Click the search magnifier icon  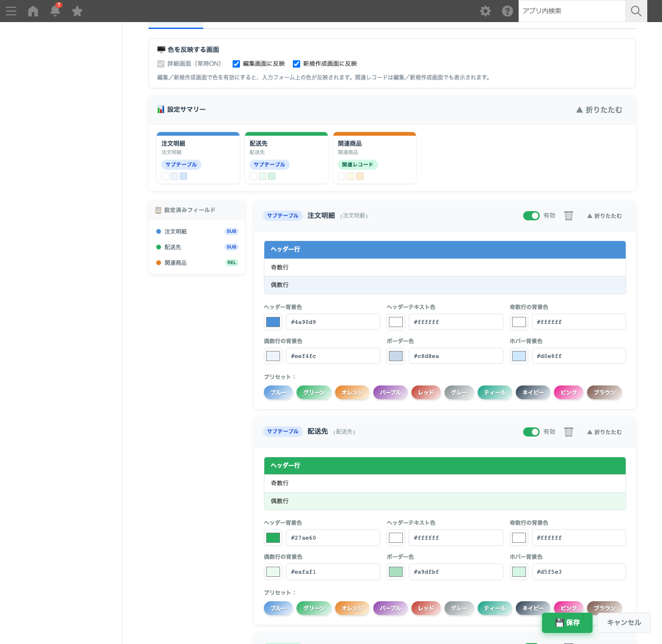[x=636, y=11]
